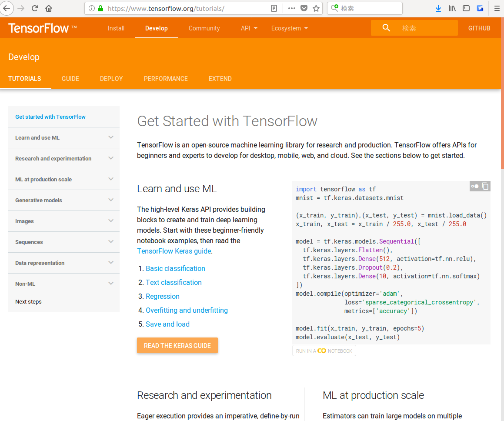504x421 pixels.
Task: Switch to the DEPLOY tab
Action: [x=111, y=79]
